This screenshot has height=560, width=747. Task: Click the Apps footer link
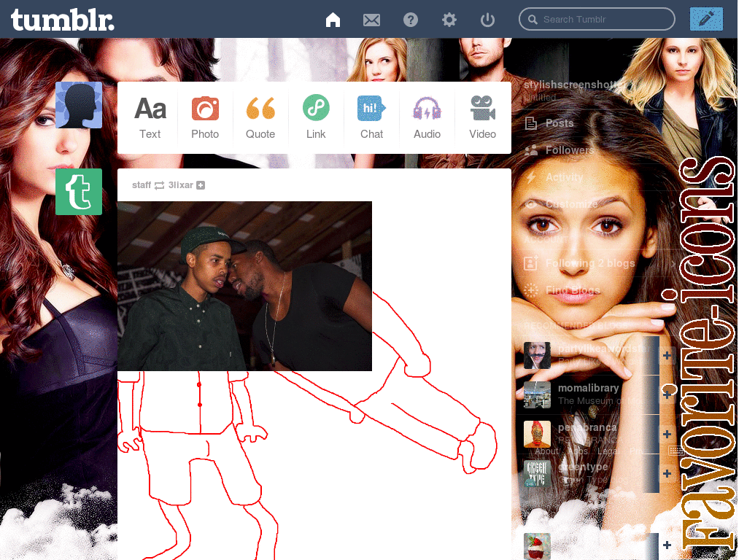pos(578,451)
